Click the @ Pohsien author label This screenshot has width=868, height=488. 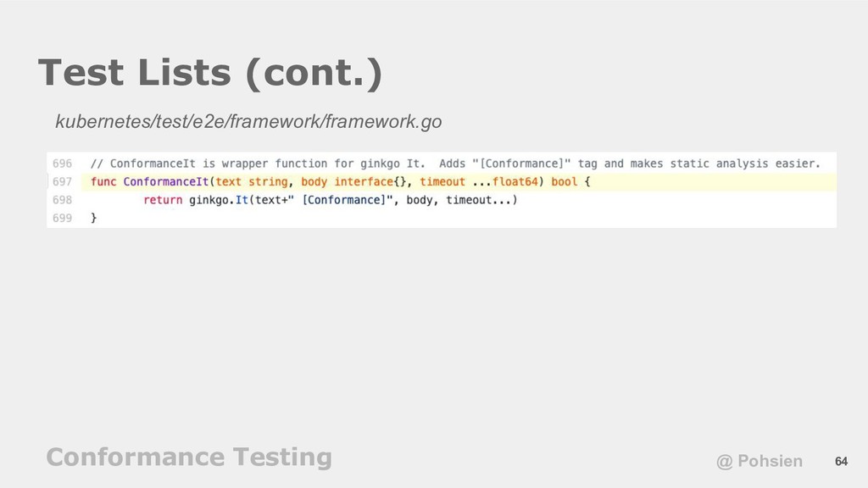[x=759, y=461]
